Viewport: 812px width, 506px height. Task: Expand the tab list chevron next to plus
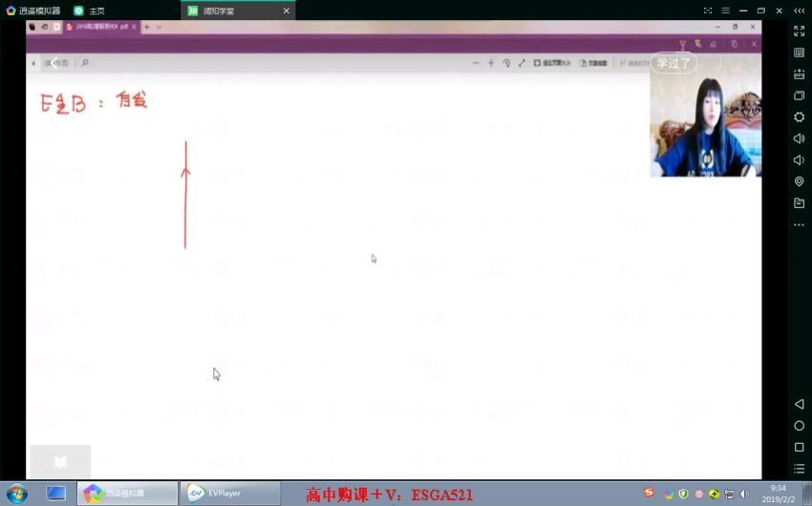(x=159, y=27)
